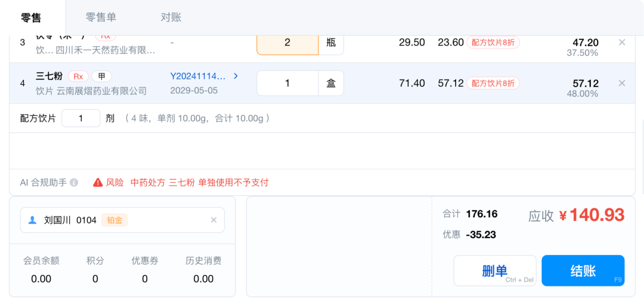Image resolution: width=644 pixels, height=305 pixels.
Task: Remove the 三七粉 item row
Action: point(622,84)
